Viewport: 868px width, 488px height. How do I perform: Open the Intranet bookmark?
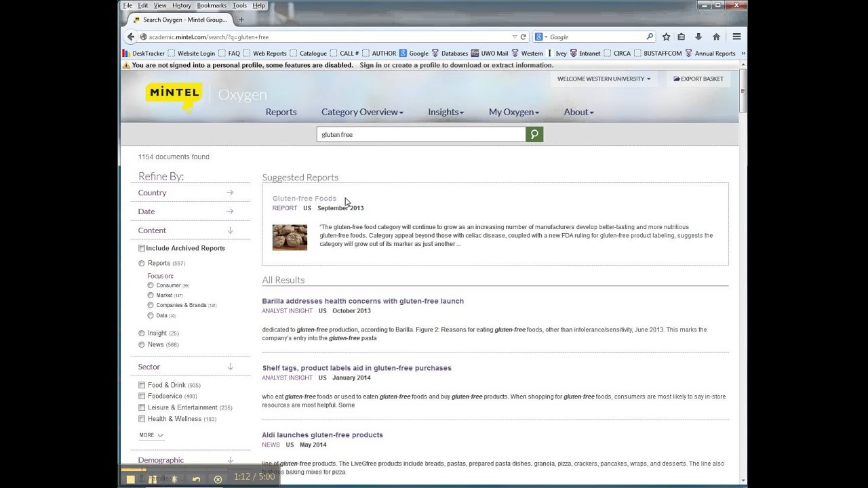(x=585, y=53)
